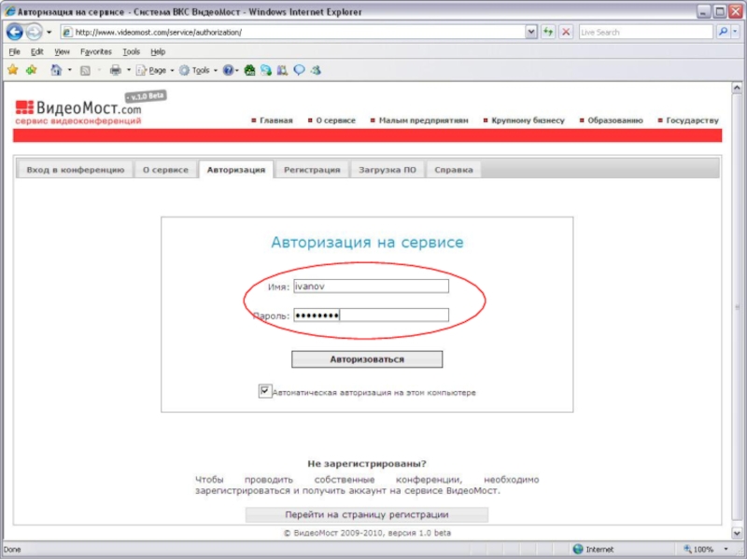Open the File menu

click(x=14, y=51)
